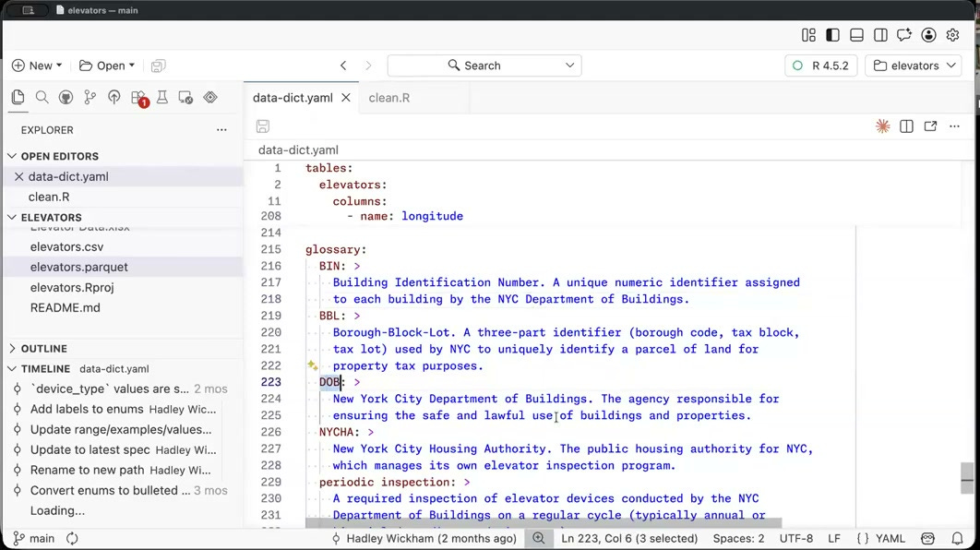
Task: Close data-dict.yaml in Open Editors list
Action: coord(18,177)
